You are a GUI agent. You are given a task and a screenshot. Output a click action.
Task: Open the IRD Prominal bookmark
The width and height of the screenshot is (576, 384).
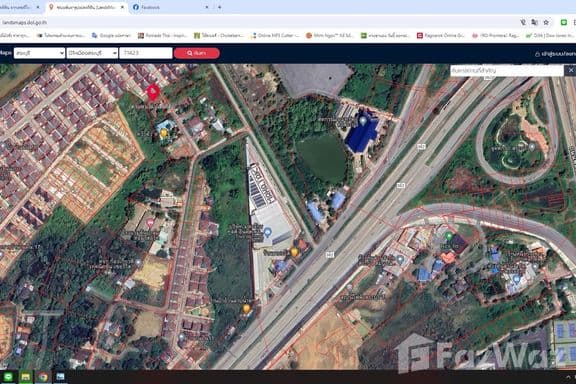pos(497,36)
